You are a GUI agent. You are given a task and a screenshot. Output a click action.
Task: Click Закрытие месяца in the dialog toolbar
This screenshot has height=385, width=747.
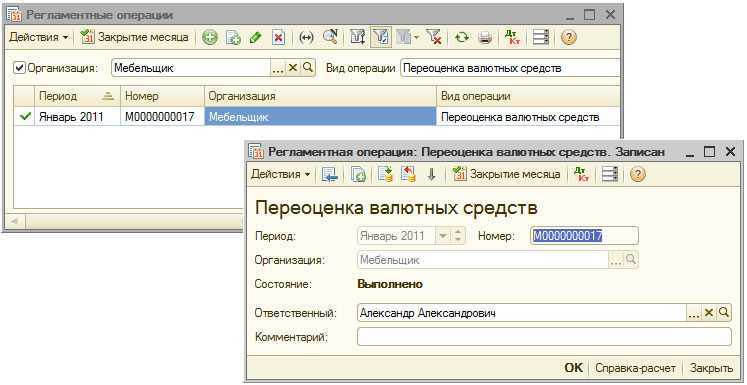coord(506,174)
